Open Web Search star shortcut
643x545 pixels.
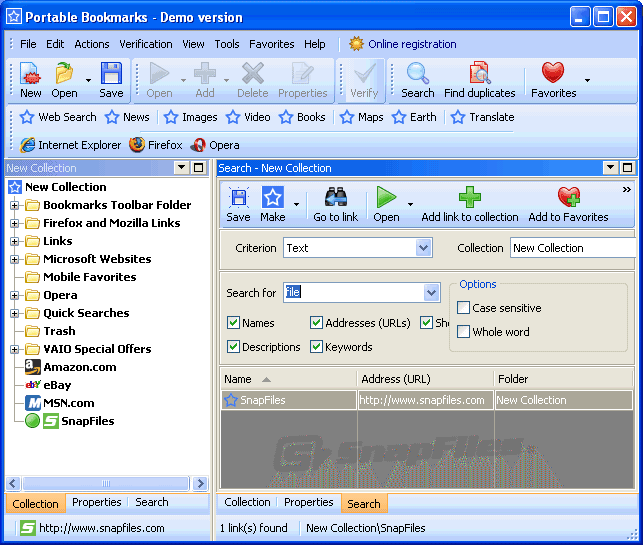(58, 117)
